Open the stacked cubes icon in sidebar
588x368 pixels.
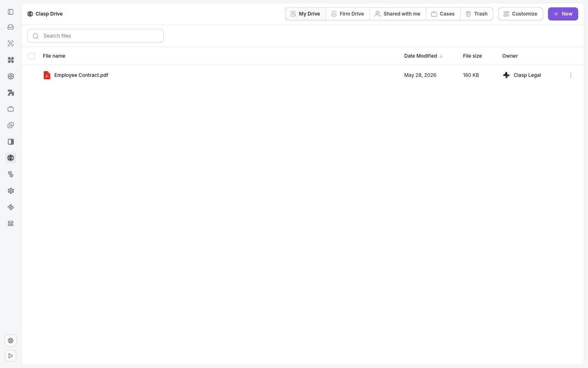11,174
